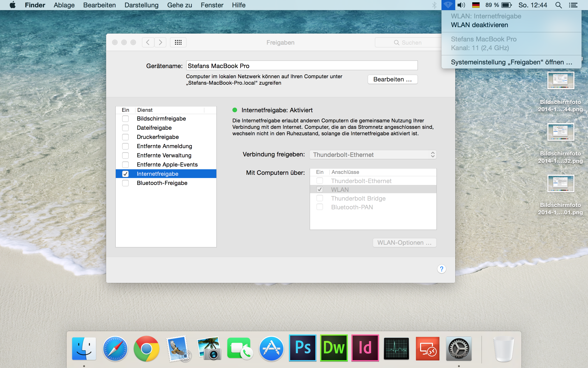Enable Bildschirmfreigabe checkbox
This screenshot has height=368, width=588.
tap(125, 118)
